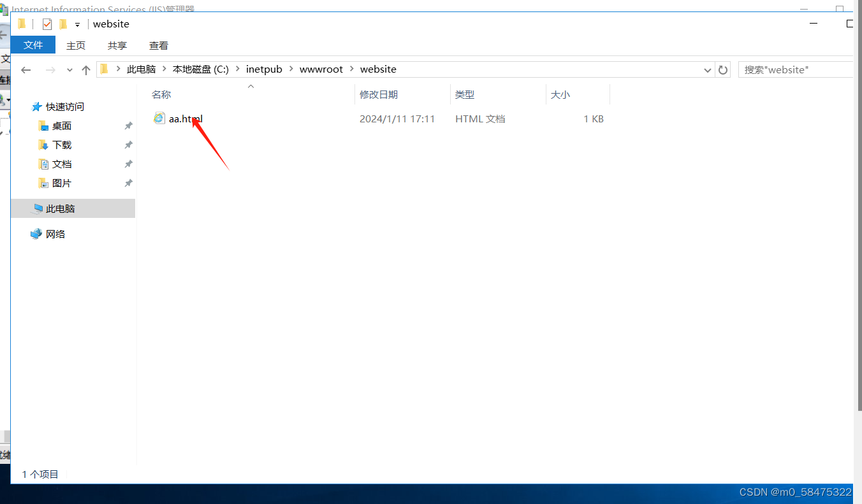The width and height of the screenshot is (862, 504).
Task: Open the address bar history dropdown
Action: click(707, 69)
